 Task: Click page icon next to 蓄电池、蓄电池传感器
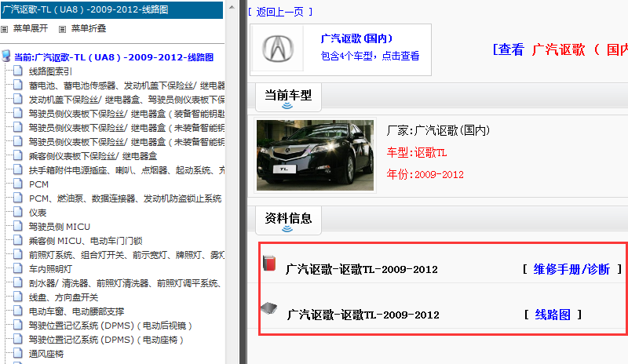pyautogui.click(x=17, y=85)
